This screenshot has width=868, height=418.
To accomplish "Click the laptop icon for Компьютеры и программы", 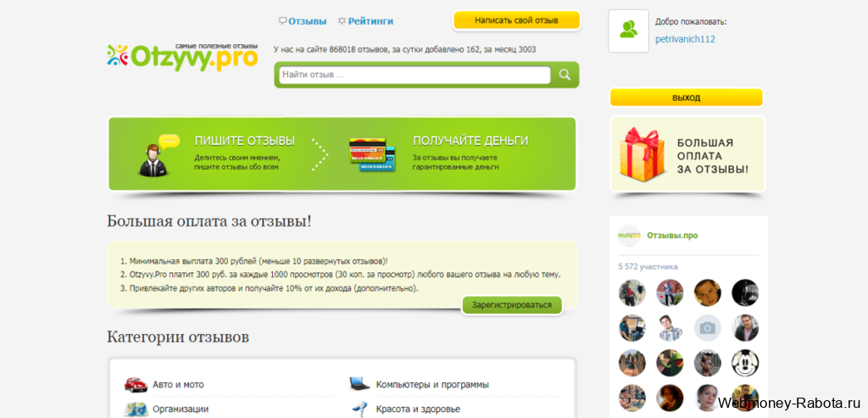I will tap(359, 384).
